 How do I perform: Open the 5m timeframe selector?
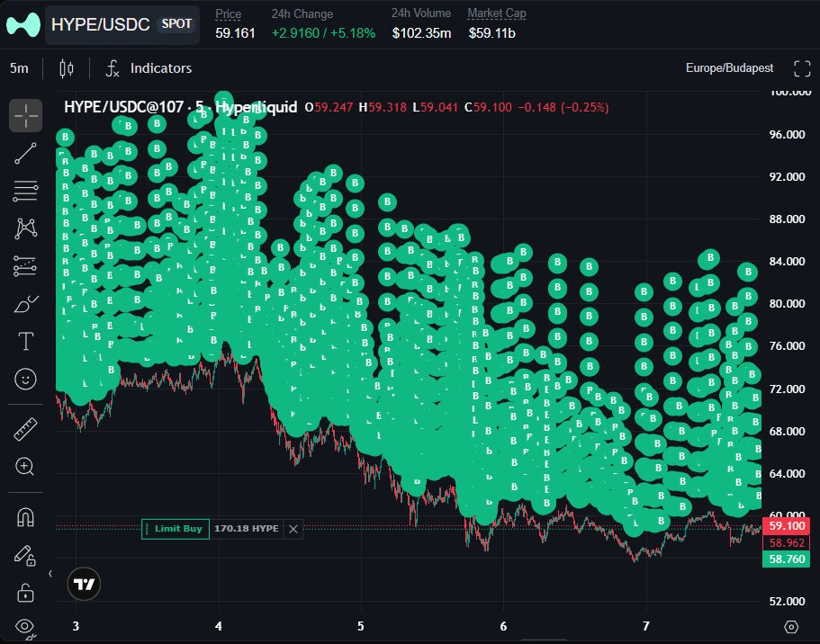pos(19,68)
